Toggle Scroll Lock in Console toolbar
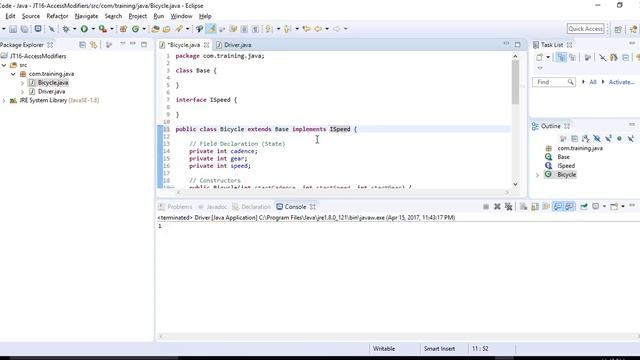The height and width of the screenshot is (360, 640). point(535,207)
